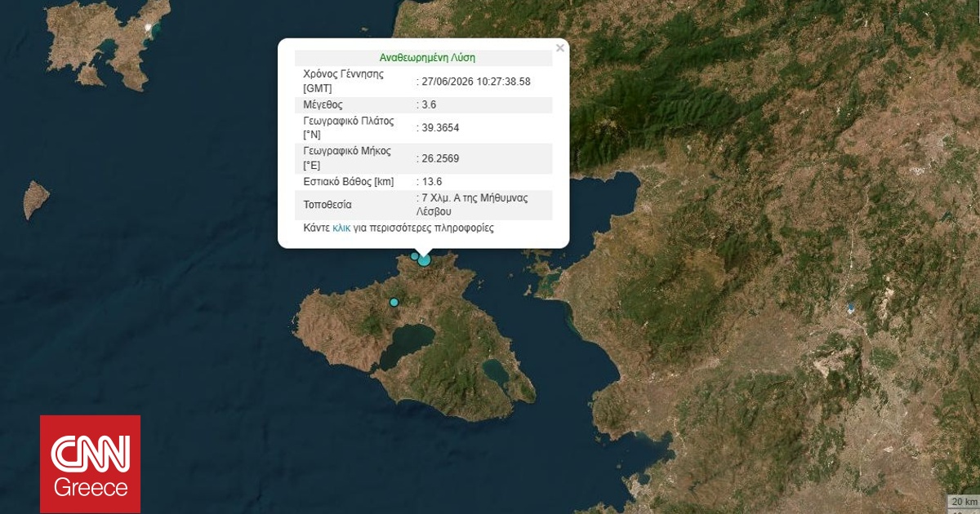This screenshot has height=514, width=980.
Task: Open the CNN Greece logo
Action: [x=91, y=464]
